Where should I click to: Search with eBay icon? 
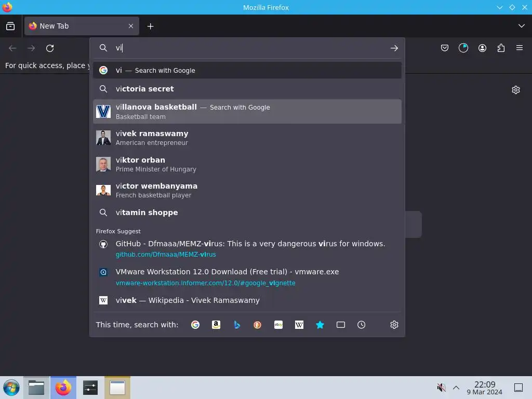(278, 325)
